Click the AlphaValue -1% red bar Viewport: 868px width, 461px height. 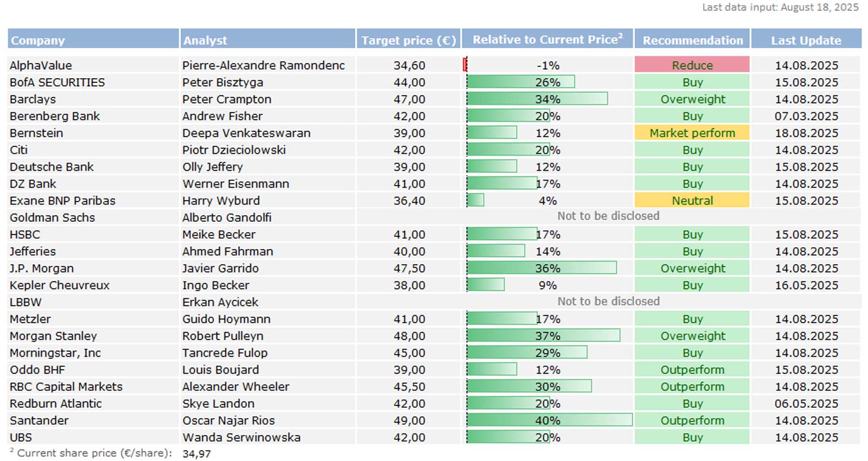coord(465,65)
